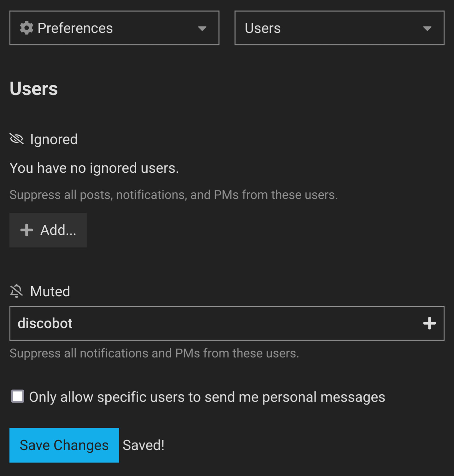The width and height of the screenshot is (454, 476).
Task: Open the Preferences dropdown menu
Action: pyautogui.click(x=115, y=28)
